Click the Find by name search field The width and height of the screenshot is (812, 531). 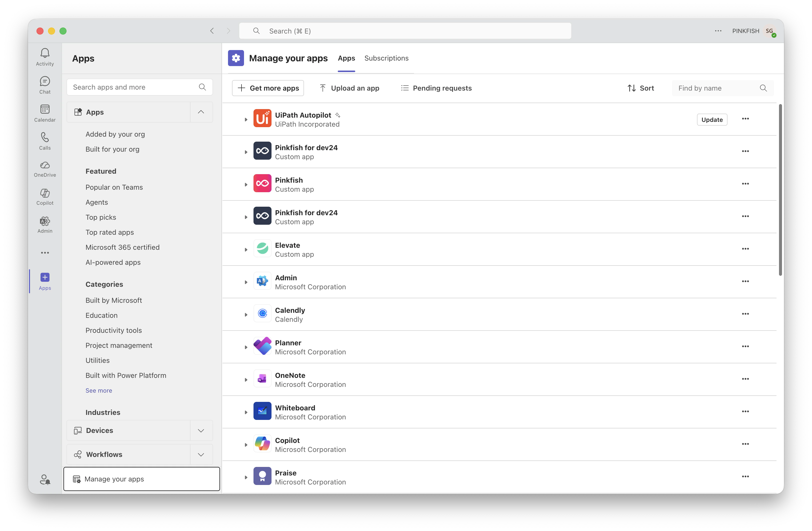point(716,88)
